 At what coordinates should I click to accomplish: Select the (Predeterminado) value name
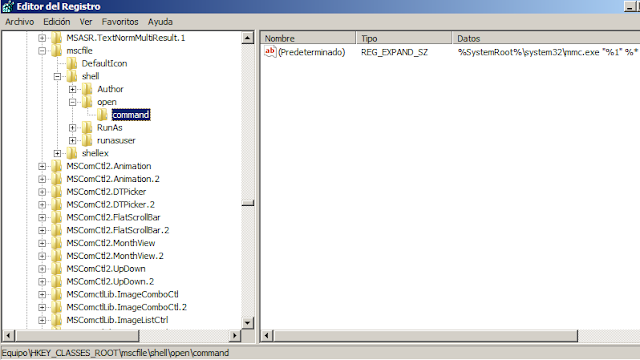point(311,52)
